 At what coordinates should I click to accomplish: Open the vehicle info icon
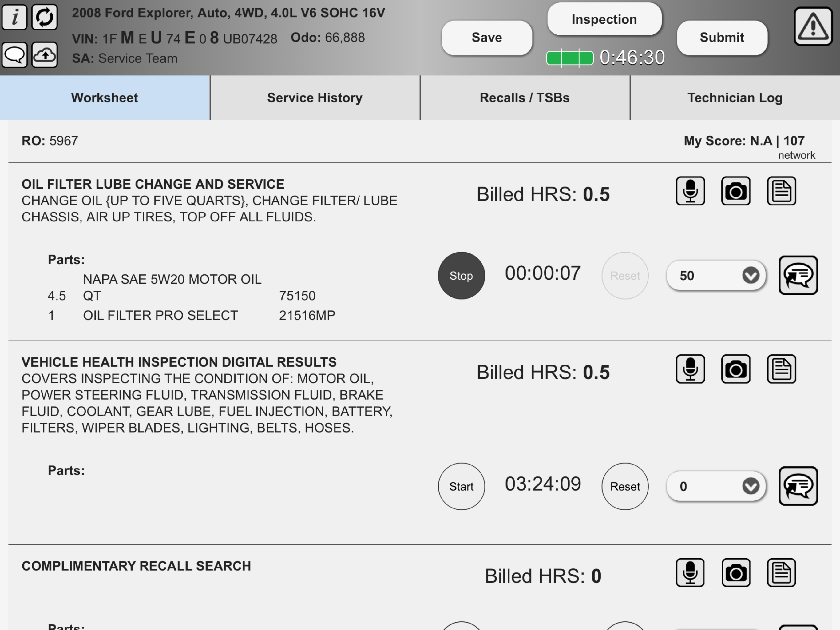point(14,17)
